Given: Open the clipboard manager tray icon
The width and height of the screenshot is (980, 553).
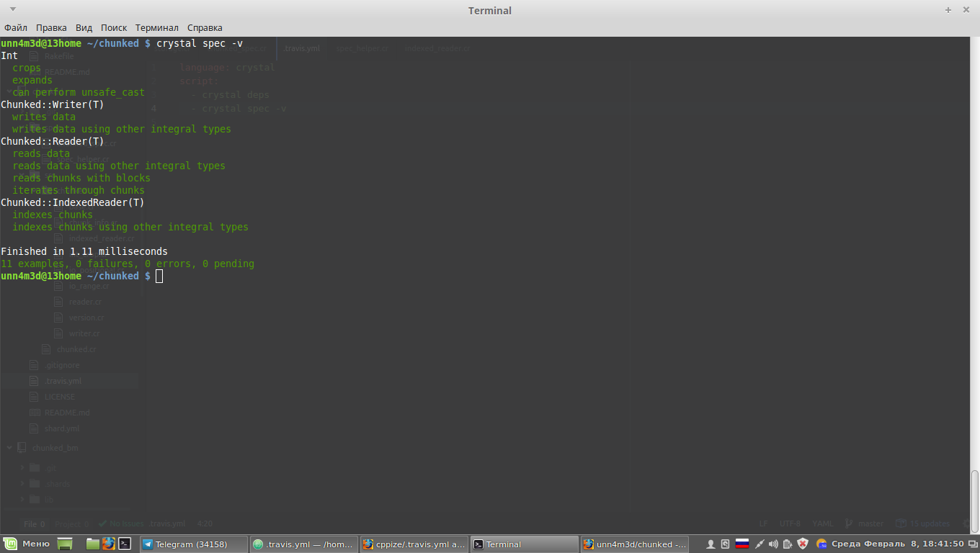Looking at the screenshot, I should click(726, 544).
